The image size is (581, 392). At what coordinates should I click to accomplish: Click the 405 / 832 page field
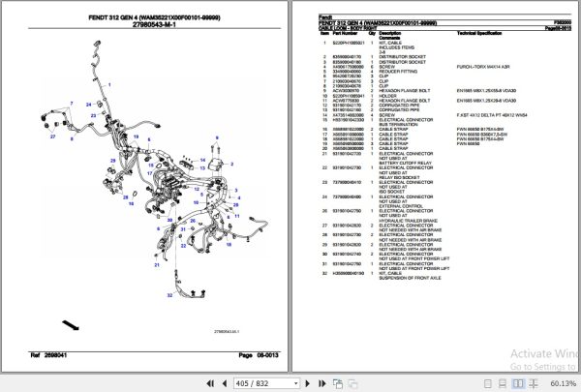[263, 383]
